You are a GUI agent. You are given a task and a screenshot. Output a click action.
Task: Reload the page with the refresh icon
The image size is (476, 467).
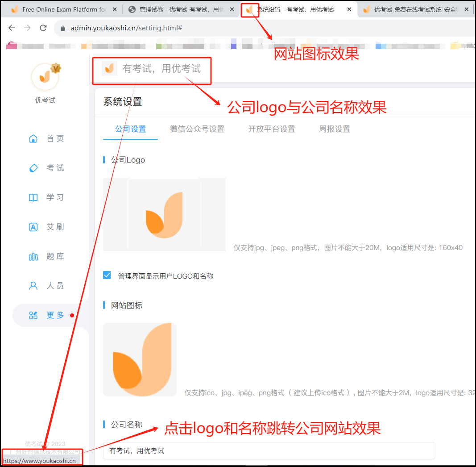pyautogui.click(x=43, y=28)
